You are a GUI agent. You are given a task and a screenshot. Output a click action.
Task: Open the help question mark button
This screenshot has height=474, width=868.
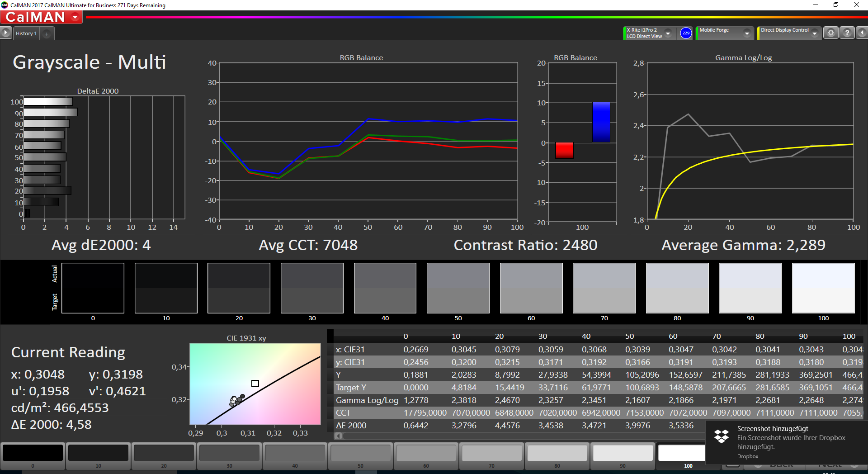click(x=847, y=33)
